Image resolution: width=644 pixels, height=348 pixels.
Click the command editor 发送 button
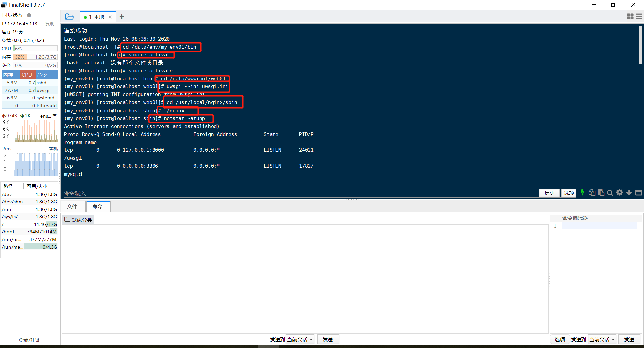point(629,339)
